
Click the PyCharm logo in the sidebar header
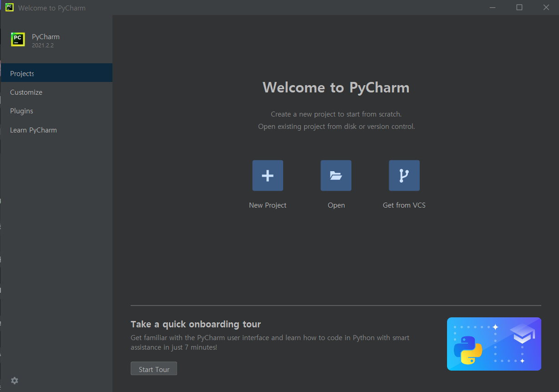(18, 40)
